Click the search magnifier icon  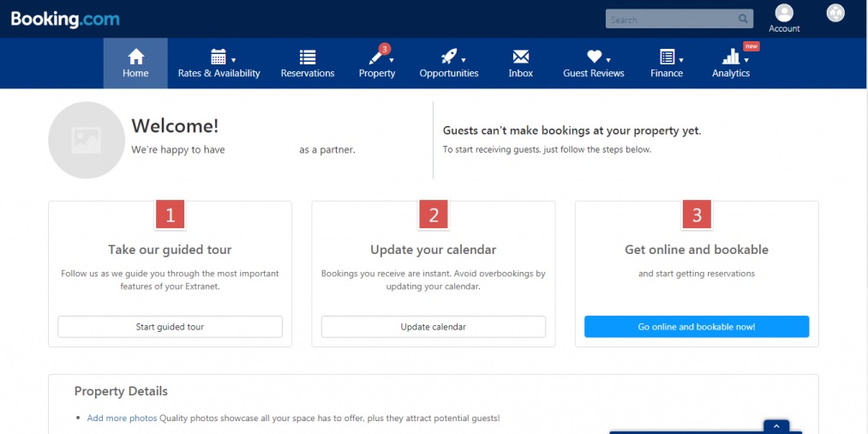click(743, 19)
